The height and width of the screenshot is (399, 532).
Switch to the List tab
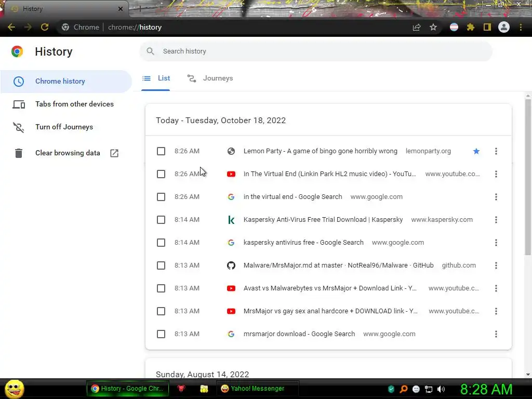coord(156,78)
